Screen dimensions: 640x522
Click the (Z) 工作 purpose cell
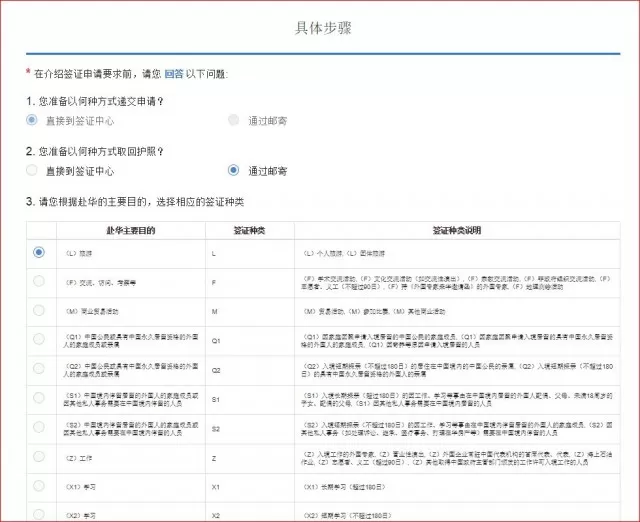coord(131,458)
